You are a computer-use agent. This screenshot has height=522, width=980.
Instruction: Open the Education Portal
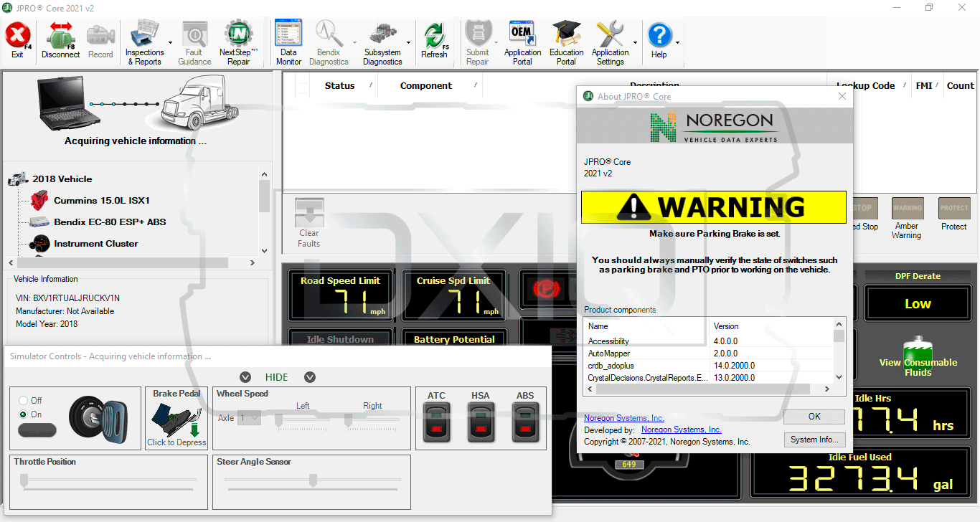(566, 44)
